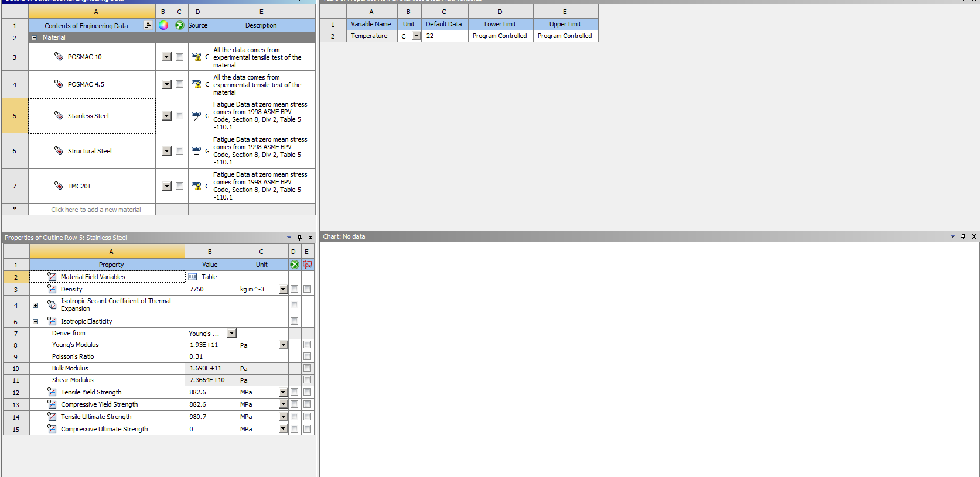Click the Temperature Default Data cell 22
This screenshot has height=477, width=980.
pyautogui.click(x=444, y=36)
